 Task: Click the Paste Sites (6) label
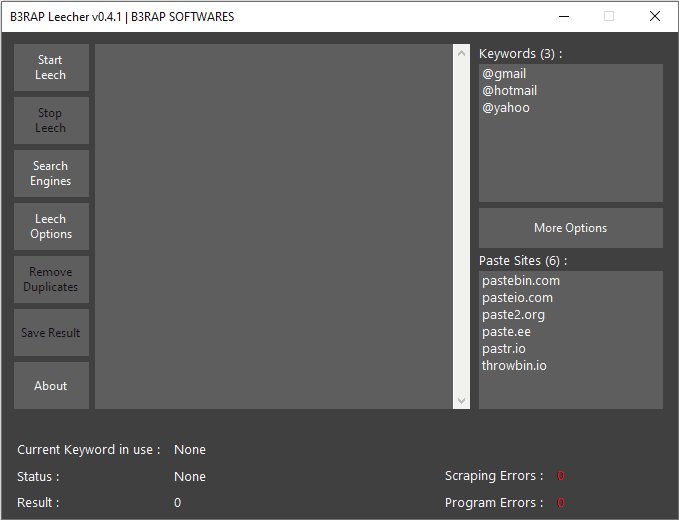point(523,261)
